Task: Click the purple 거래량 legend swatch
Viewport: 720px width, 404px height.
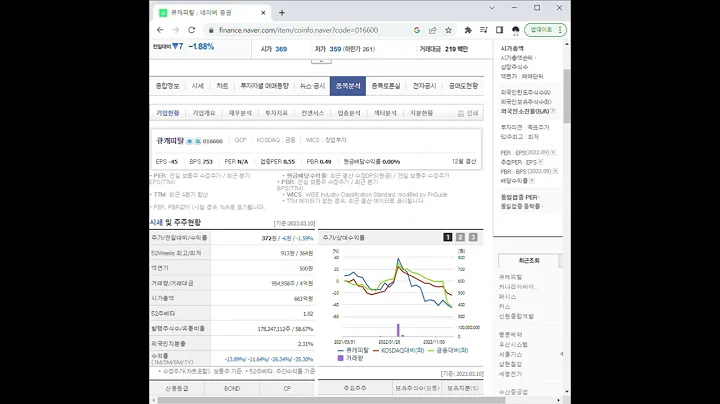Action: pyautogui.click(x=340, y=358)
